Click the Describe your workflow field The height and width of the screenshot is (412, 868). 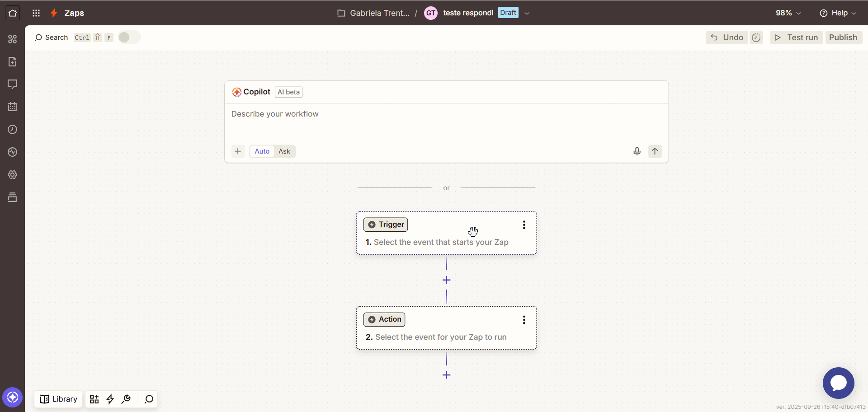click(x=446, y=122)
